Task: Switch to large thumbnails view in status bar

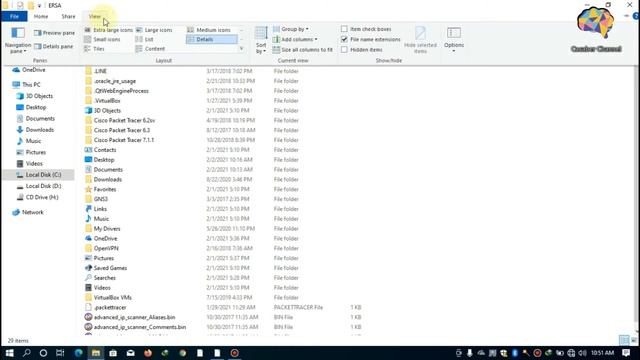Action: (x=633, y=340)
